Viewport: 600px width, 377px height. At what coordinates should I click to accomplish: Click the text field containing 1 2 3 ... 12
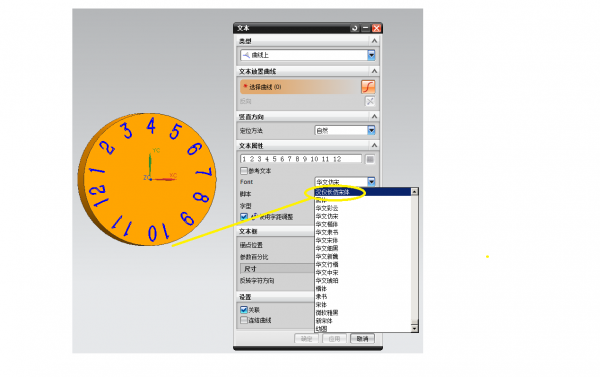[x=301, y=159]
